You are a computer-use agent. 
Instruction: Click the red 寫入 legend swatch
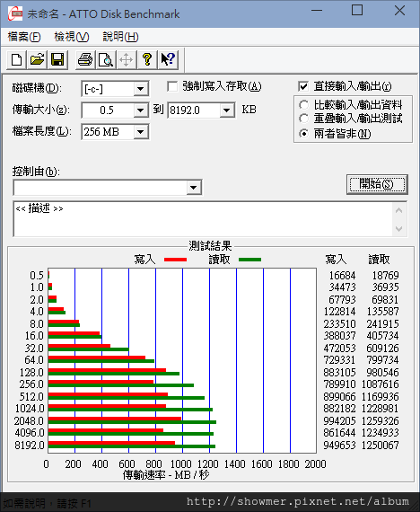(175, 260)
